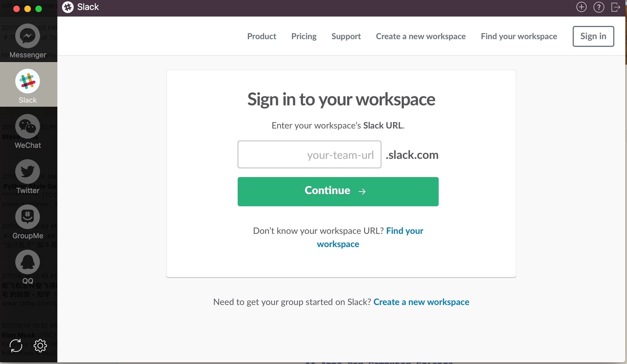
Task: Select the QQ penguin icon
Action: [x=28, y=262]
